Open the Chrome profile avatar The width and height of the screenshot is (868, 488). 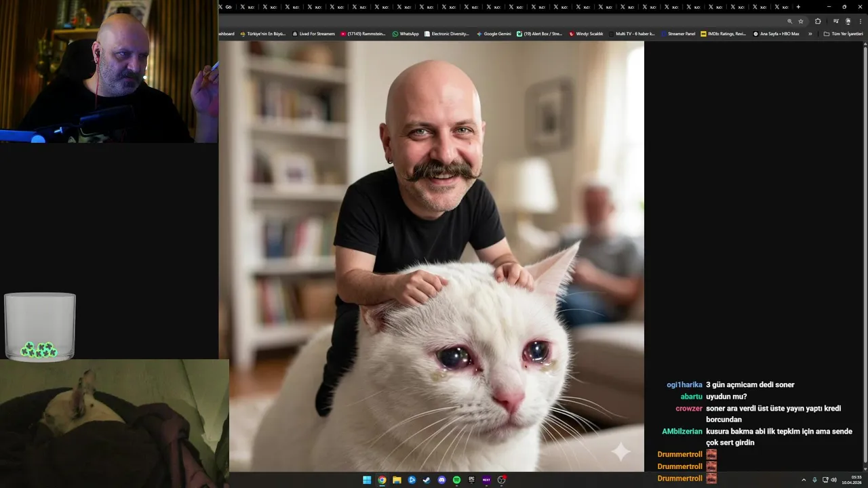848,21
